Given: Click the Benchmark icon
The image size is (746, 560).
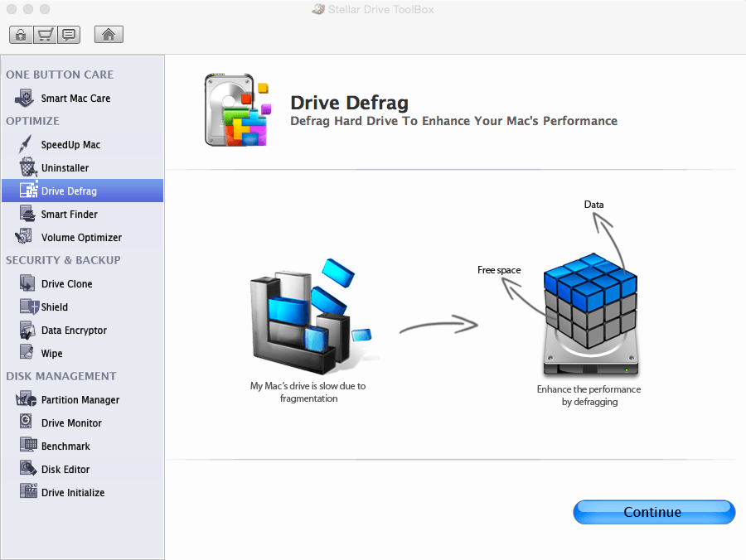Looking at the screenshot, I should click(x=28, y=445).
